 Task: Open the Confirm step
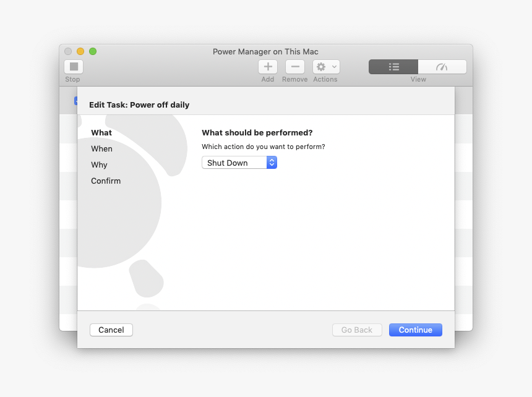pyautogui.click(x=106, y=181)
